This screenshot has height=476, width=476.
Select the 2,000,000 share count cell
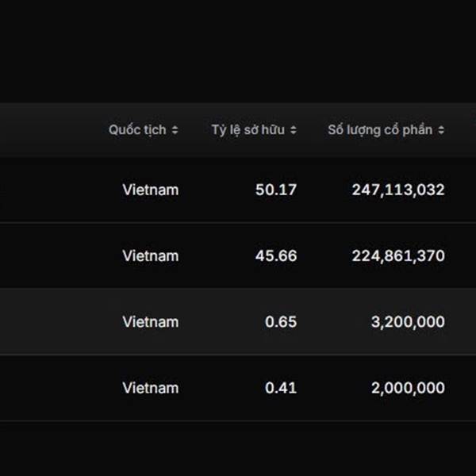(x=408, y=388)
